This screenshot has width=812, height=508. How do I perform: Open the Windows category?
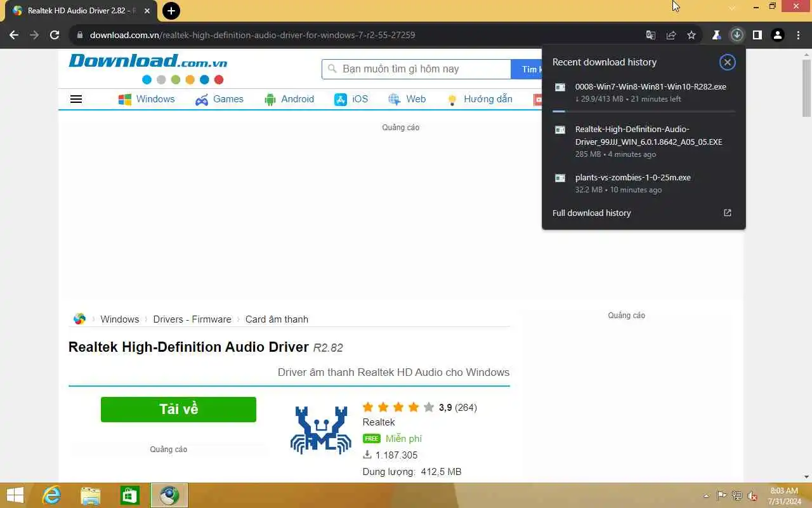point(147,99)
